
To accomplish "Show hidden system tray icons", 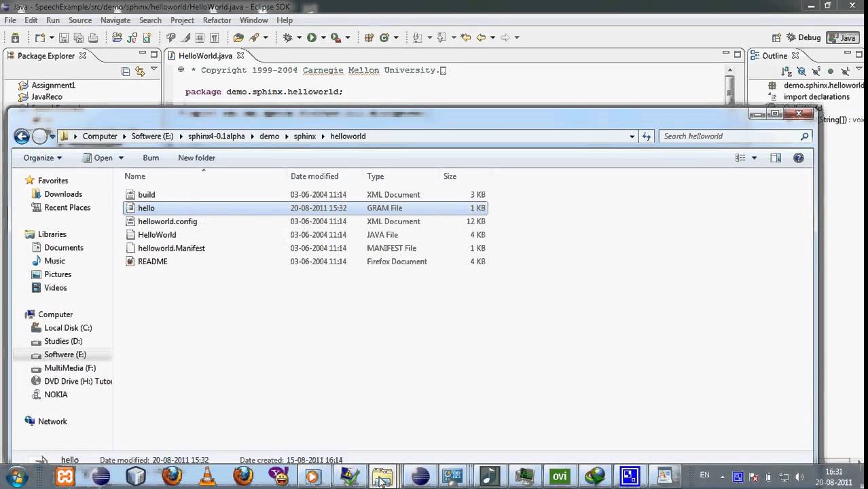I will click(722, 477).
